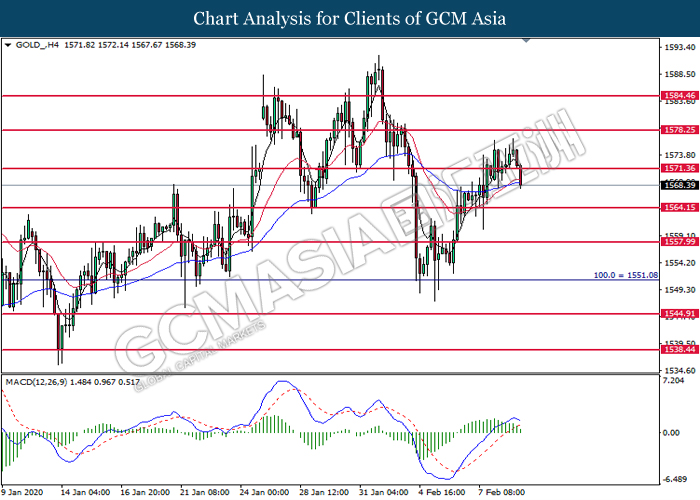Click the Chart Analysis for Clients title
700x500 pixels.
350,18
